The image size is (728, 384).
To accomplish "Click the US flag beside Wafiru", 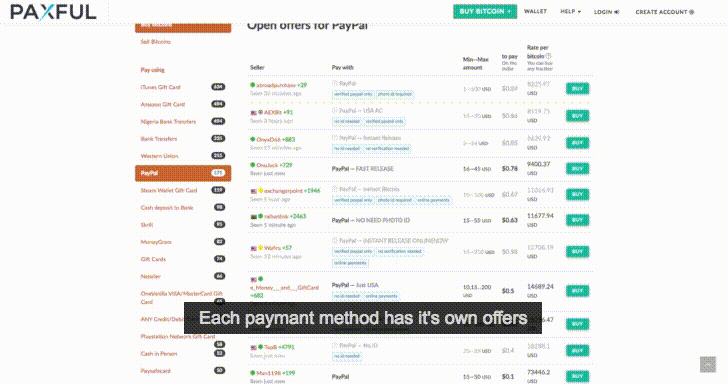I will pos(254,248).
